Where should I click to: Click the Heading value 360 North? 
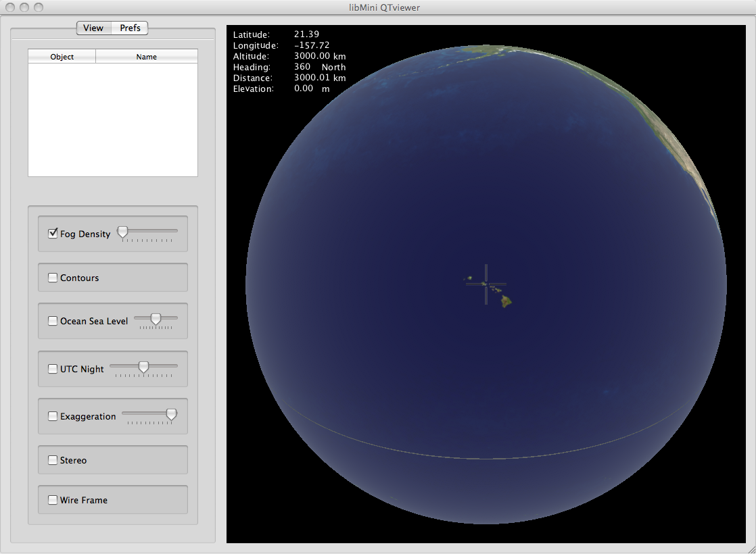click(320, 67)
